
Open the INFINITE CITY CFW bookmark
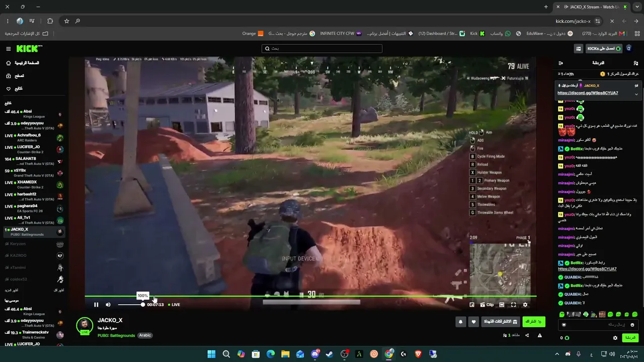click(x=341, y=34)
